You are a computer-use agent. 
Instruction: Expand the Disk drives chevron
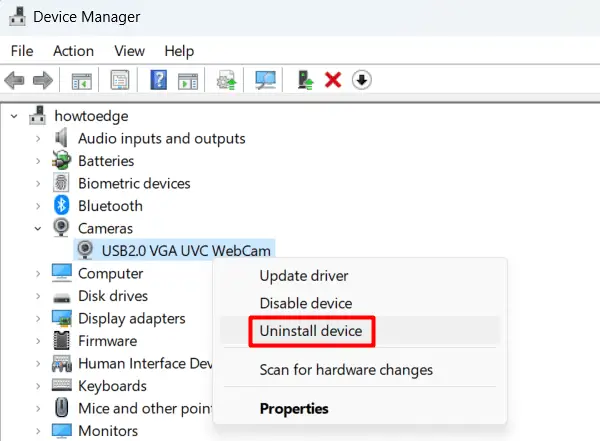tap(38, 296)
